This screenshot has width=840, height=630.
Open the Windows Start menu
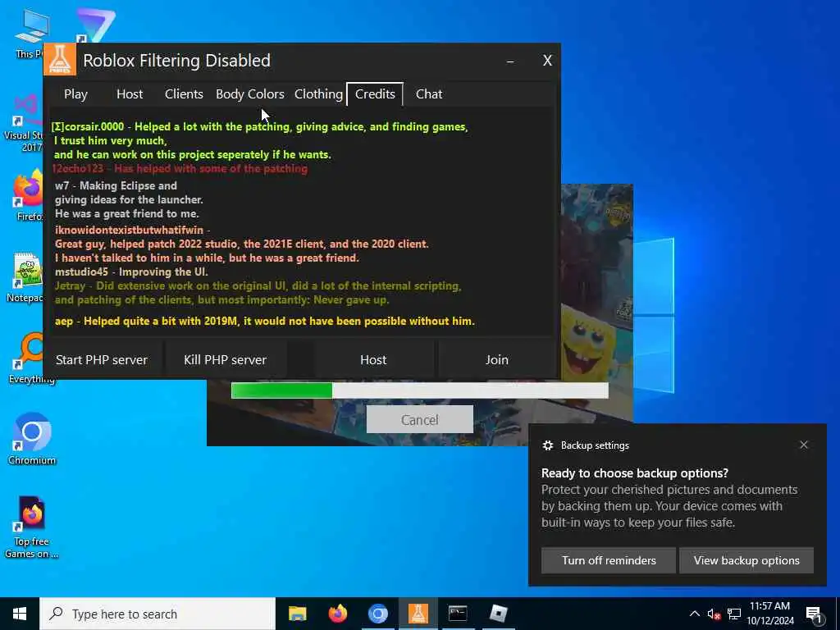(20, 614)
